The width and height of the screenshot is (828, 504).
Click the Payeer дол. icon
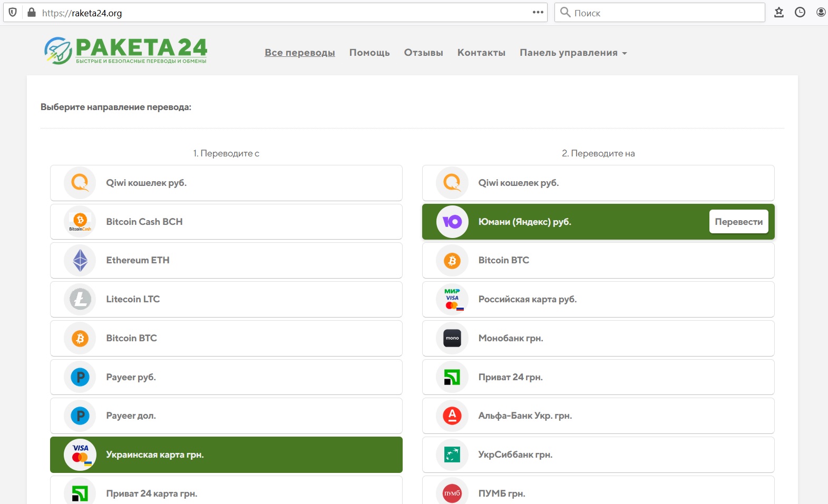coord(80,416)
